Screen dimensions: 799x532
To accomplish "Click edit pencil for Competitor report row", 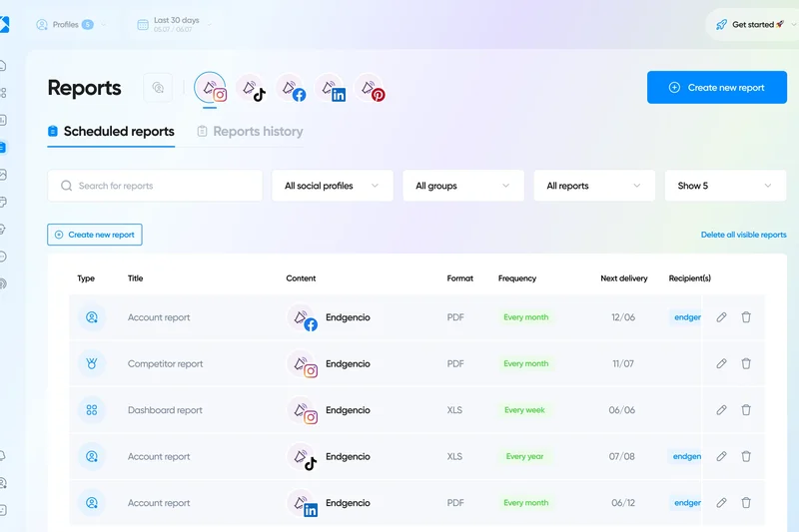I will (x=722, y=364).
